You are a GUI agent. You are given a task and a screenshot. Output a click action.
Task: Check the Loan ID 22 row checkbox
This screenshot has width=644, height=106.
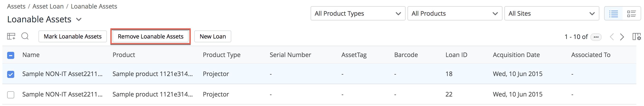11,95
